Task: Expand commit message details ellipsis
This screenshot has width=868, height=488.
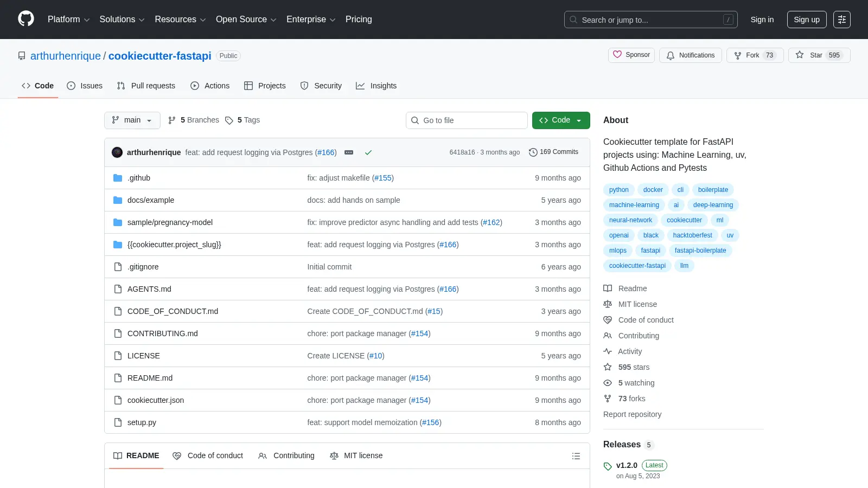Action: [349, 152]
